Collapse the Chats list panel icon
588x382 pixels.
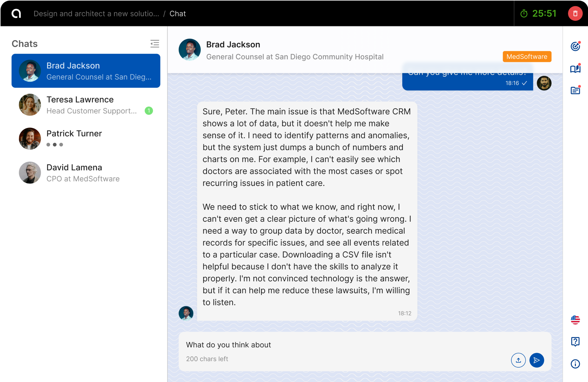(x=155, y=44)
